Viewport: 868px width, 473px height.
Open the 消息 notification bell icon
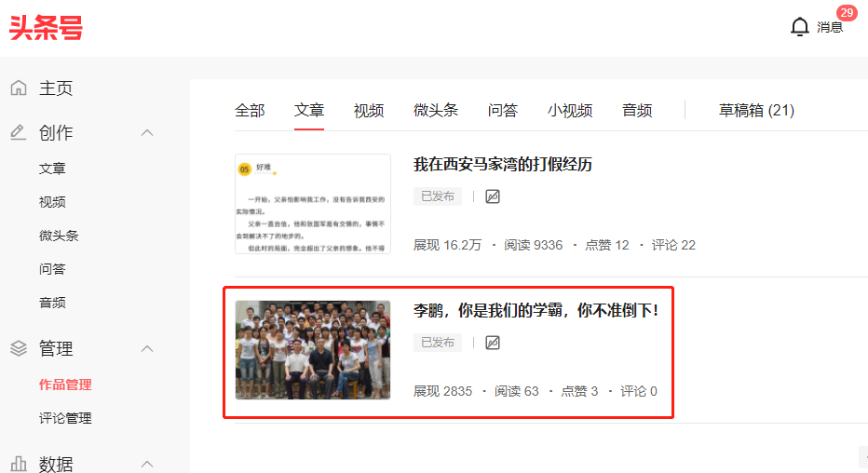[799, 27]
